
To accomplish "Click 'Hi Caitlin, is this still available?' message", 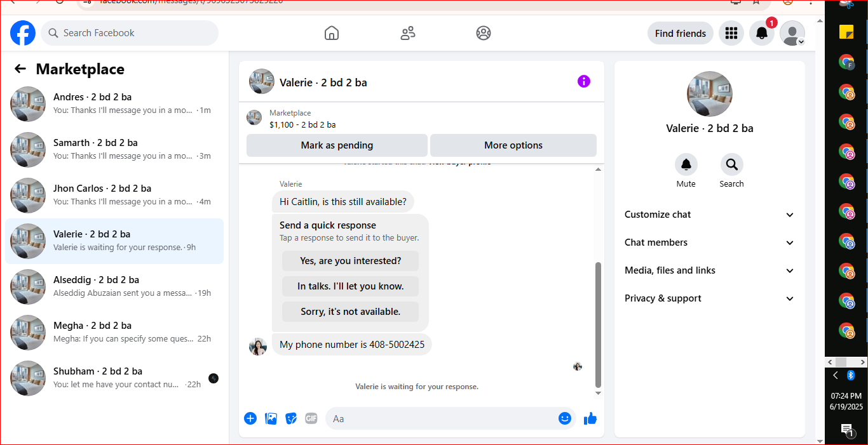I will [343, 202].
